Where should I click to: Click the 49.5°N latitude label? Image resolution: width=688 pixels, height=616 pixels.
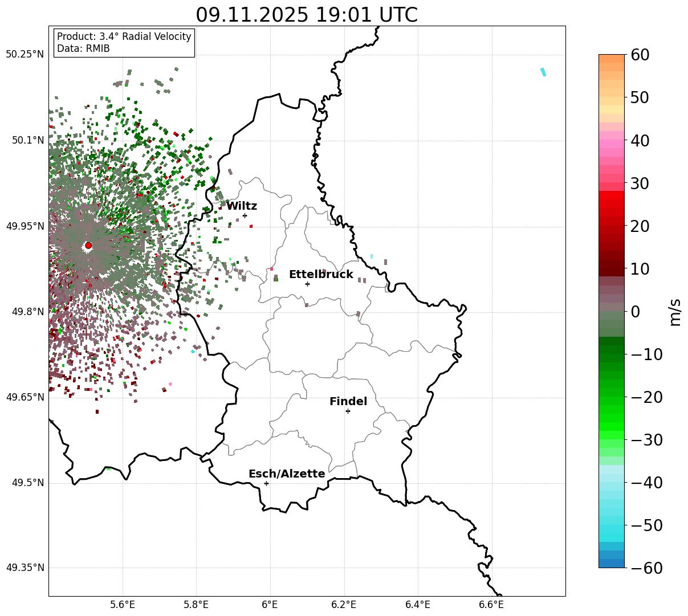pos(27,483)
